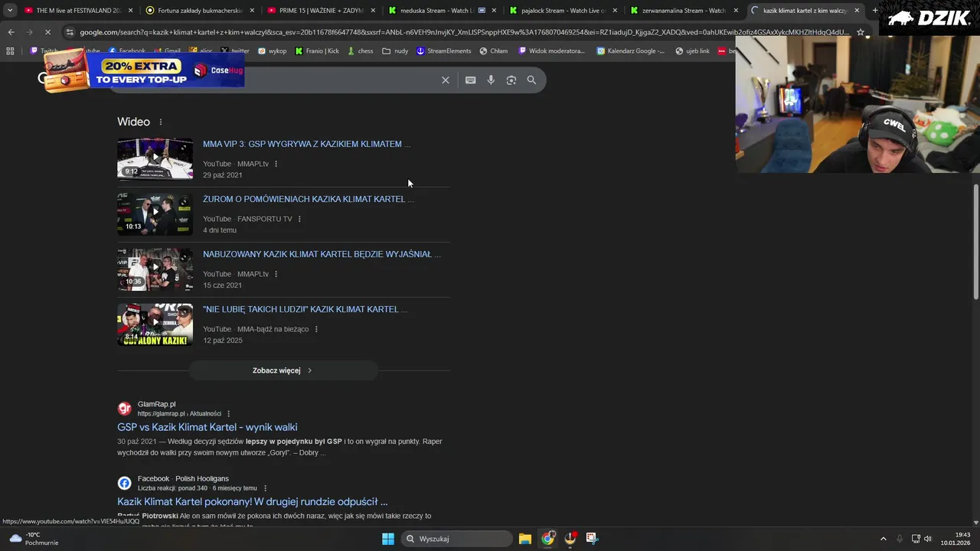Go back with the browser back arrow
Screen dimensions: 980x551
[x=11, y=32]
